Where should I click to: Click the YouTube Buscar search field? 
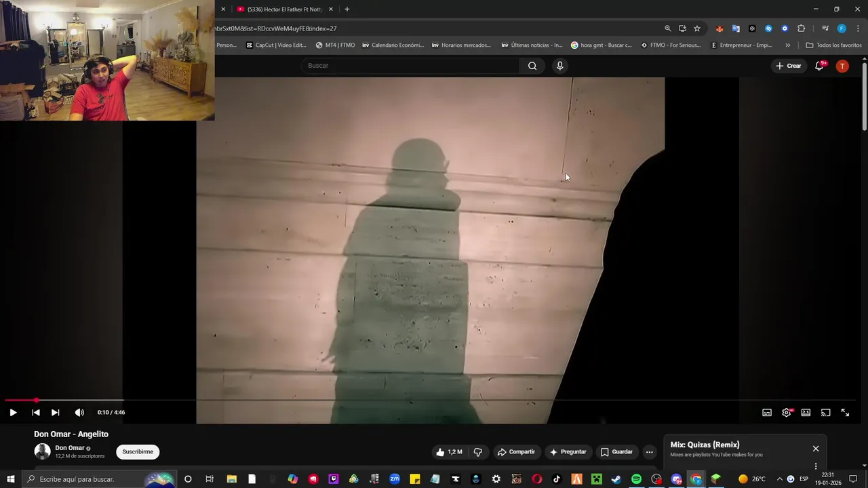tap(410, 66)
